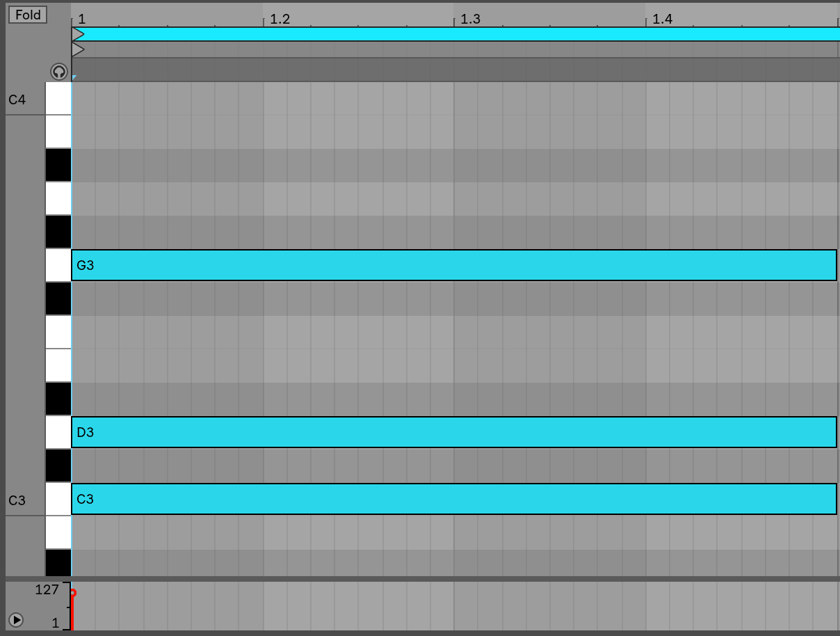The width and height of the screenshot is (840, 636).
Task: Click the red velocity marker handle
Action: [72, 593]
